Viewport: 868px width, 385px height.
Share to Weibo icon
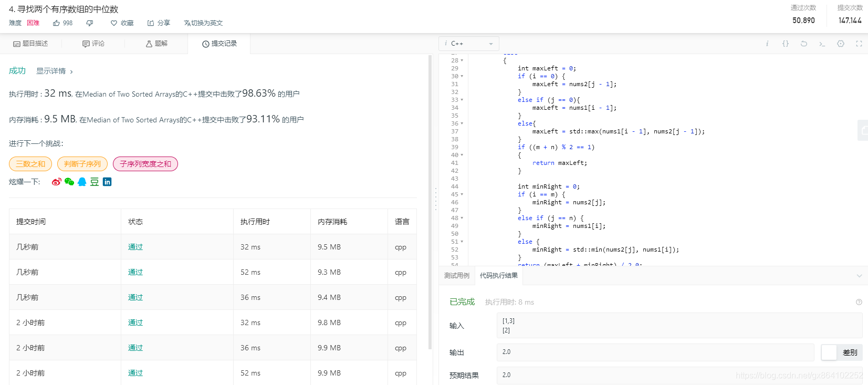(57, 182)
